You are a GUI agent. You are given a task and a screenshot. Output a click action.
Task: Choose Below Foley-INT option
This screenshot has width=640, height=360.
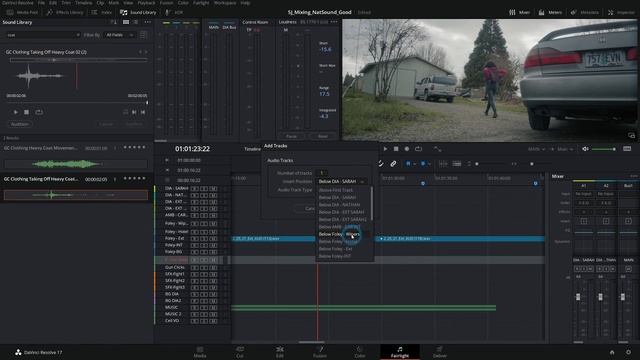[x=335, y=256]
